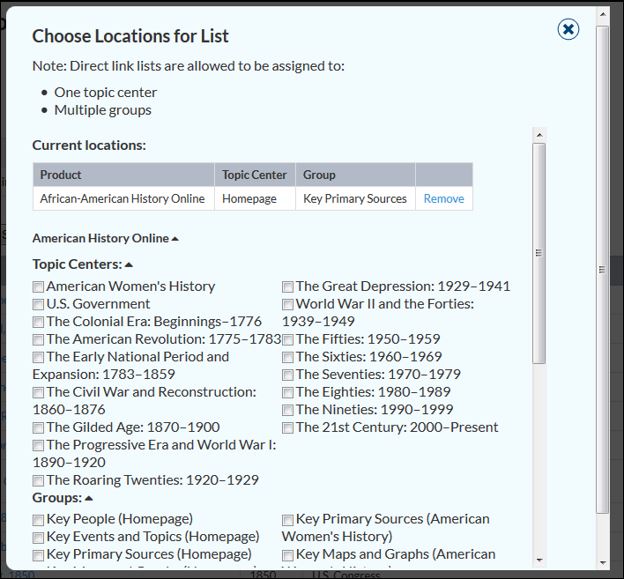Viewport: 624px width, 579px height.
Task: Check Key Primary Sources (Homepage) group
Action: coord(38,555)
